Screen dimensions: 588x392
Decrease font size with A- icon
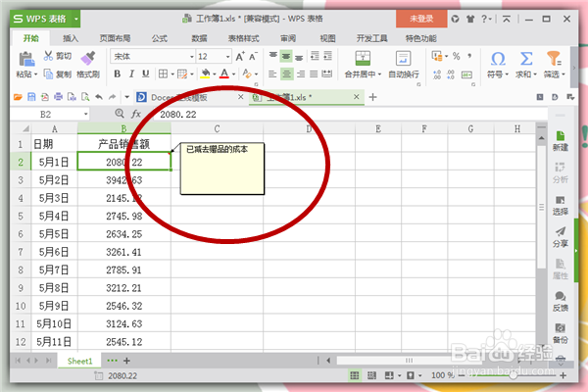point(254,57)
